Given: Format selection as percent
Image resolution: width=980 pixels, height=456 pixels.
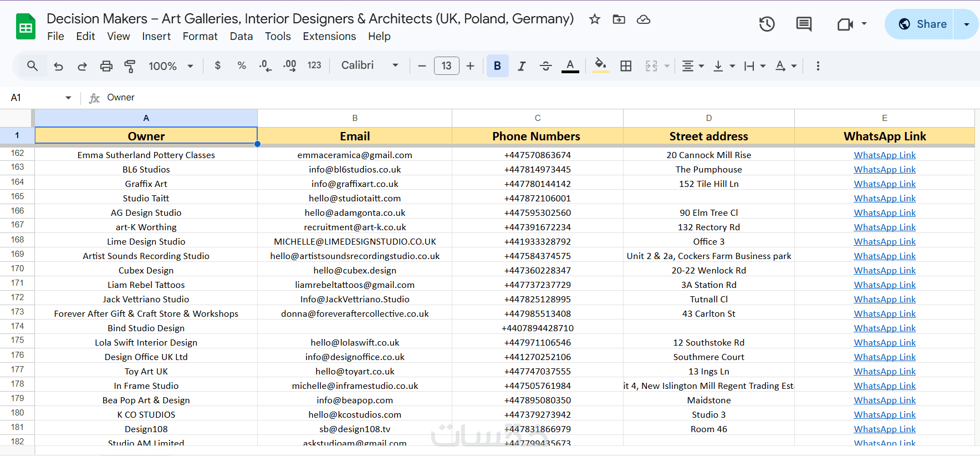Looking at the screenshot, I should [242, 65].
